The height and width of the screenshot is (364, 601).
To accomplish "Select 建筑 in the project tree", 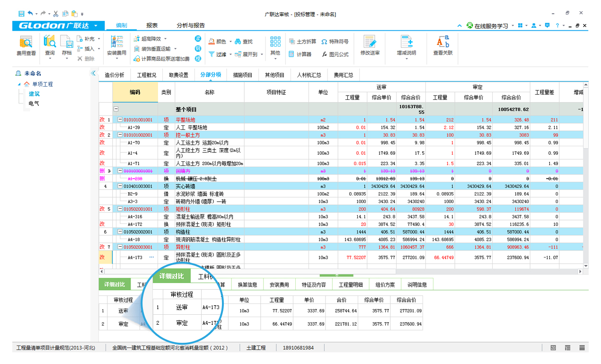I will [34, 94].
